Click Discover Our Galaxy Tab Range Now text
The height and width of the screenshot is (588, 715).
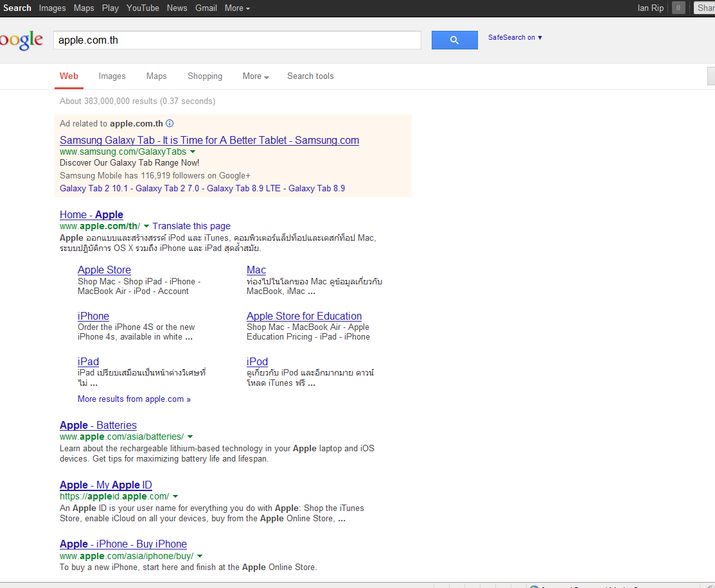click(x=130, y=162)
